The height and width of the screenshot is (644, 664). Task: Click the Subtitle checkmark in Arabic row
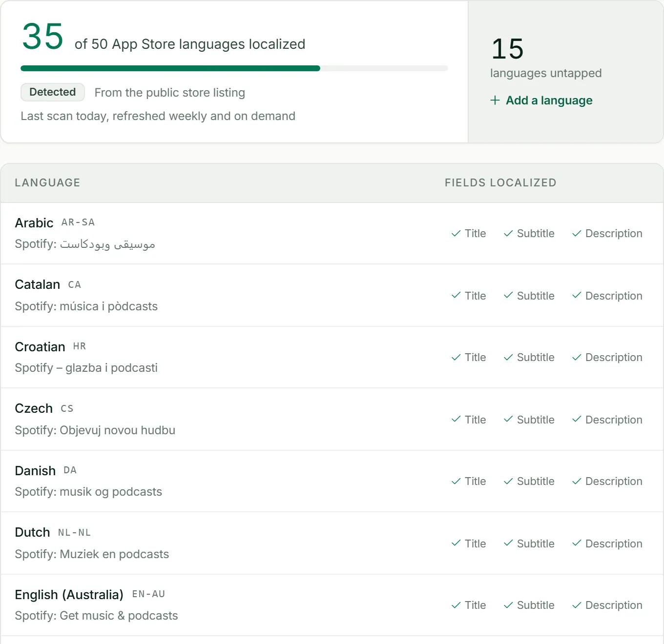pyautogui.click(x=508, y=234)
